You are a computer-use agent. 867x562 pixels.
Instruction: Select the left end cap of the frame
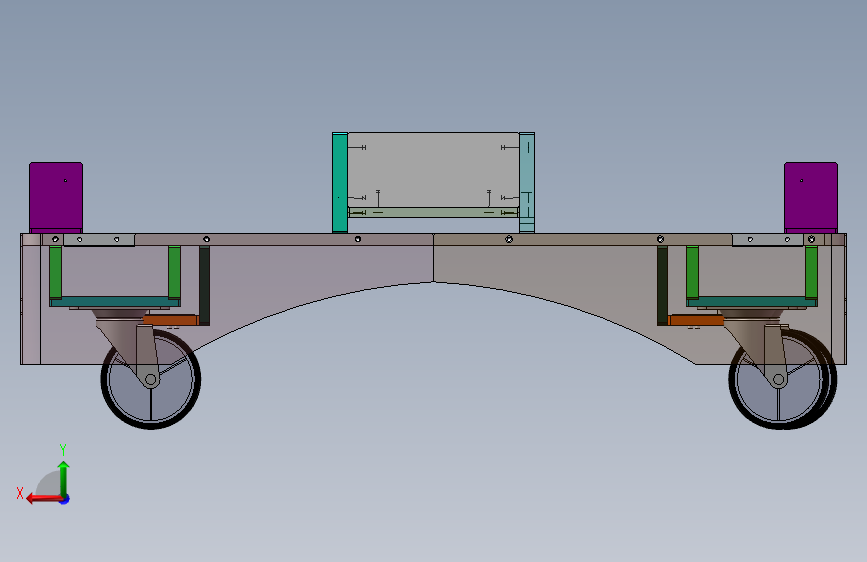coord(30,299)
